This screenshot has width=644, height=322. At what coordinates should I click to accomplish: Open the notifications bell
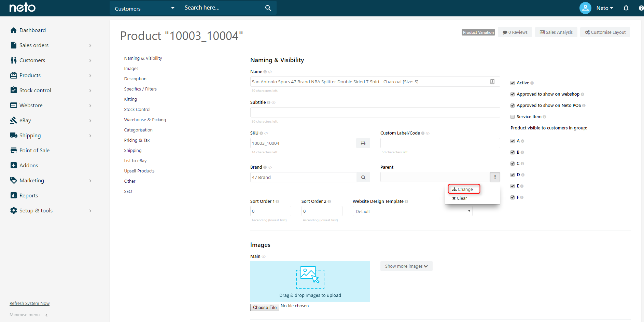pos(626,8)
